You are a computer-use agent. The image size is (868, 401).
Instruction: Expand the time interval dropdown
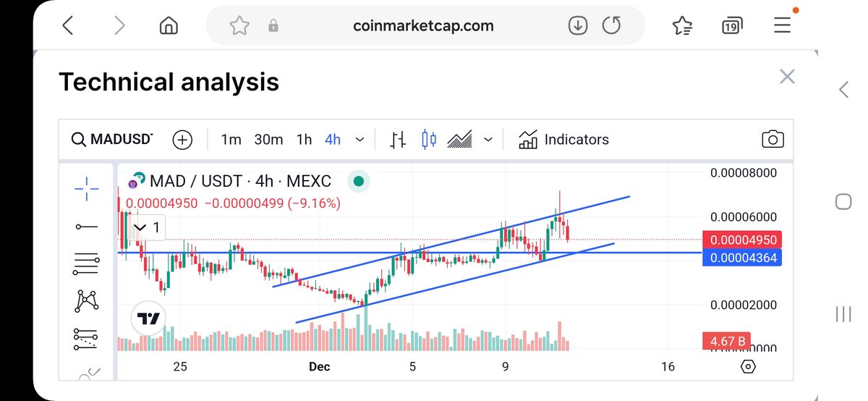pos(360,140)
